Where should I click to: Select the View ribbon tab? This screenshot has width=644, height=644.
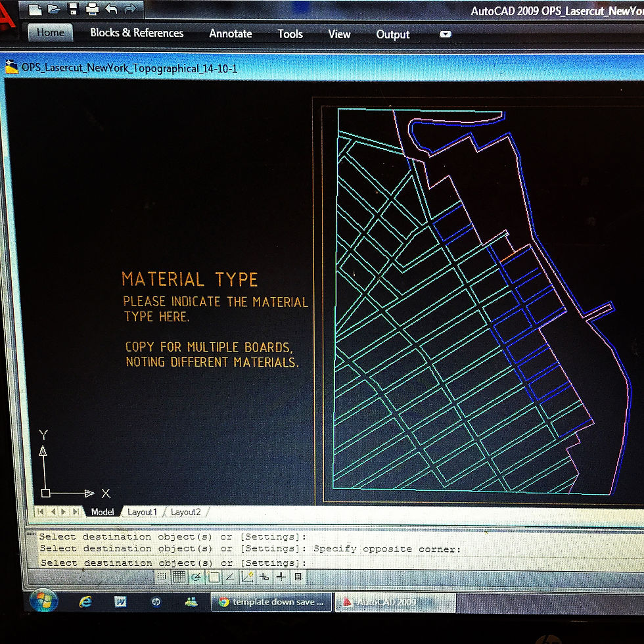coord(339,34)
